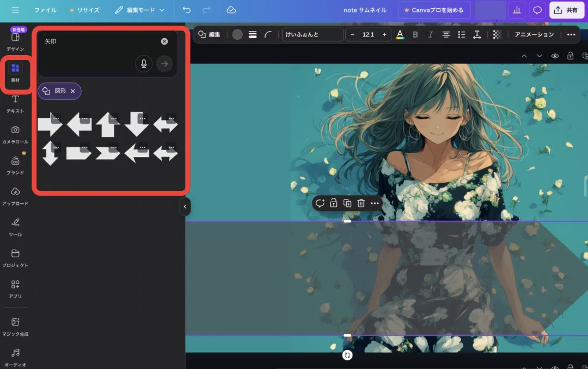Open the 素材 elements tab

tap(15, 72)
